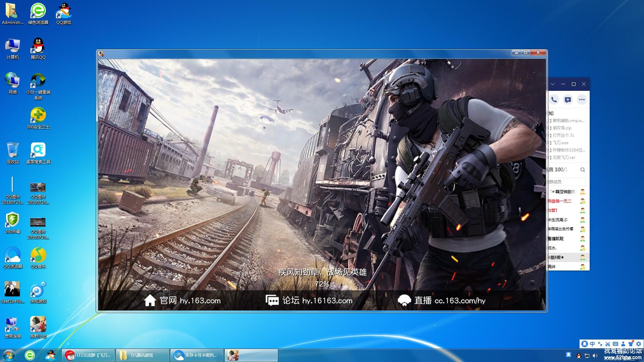The width and height of the screenshot is (644, 362).
Task: Open shared file 感叹号.zip in QQ window
Action: [562, 128]
